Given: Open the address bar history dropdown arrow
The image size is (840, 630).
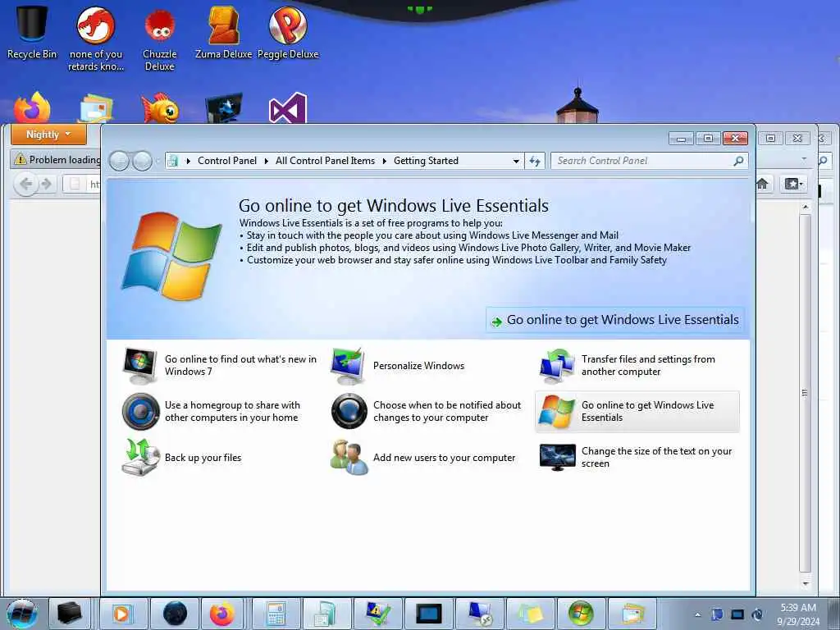Looking at the screenshot, I should pyautogui.click(x=516, y=162).
